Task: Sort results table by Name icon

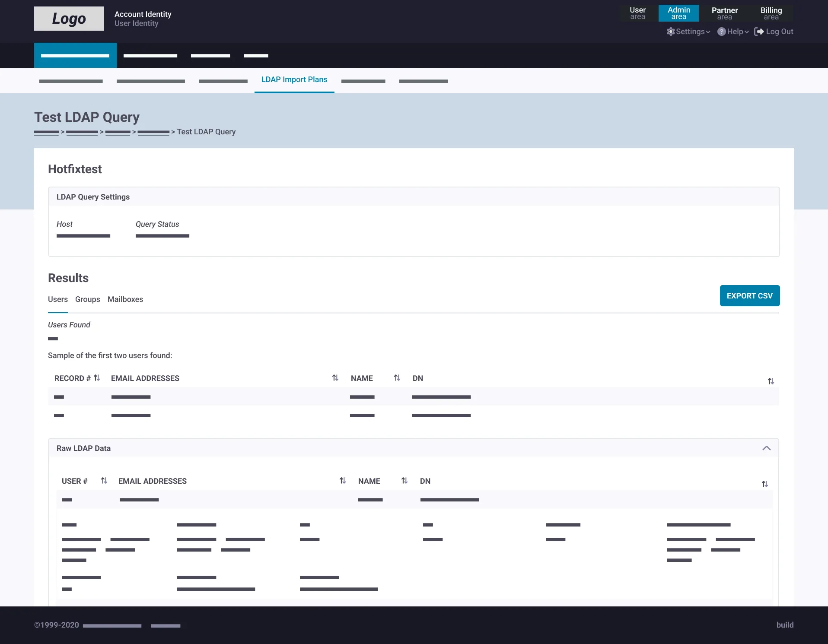Action: click(x=397, y=378)
